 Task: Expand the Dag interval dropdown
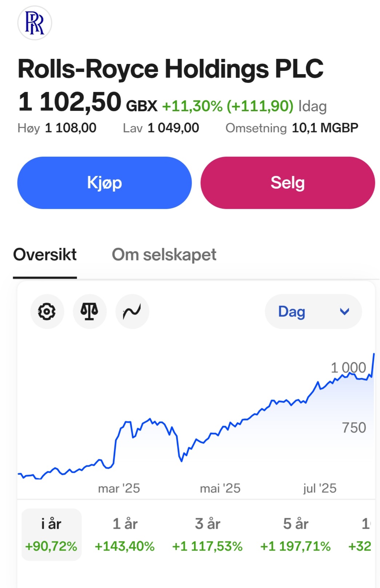[x=313, y=312]
